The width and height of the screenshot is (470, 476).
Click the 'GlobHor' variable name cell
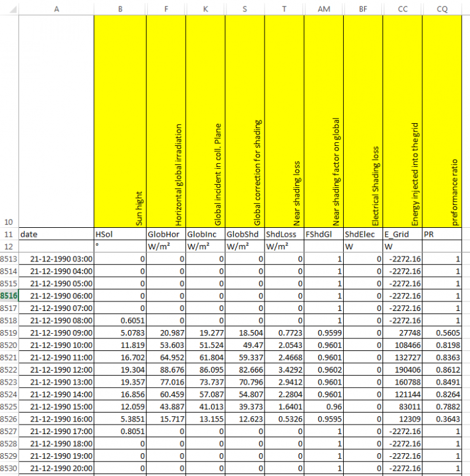(x=166, y=234)
